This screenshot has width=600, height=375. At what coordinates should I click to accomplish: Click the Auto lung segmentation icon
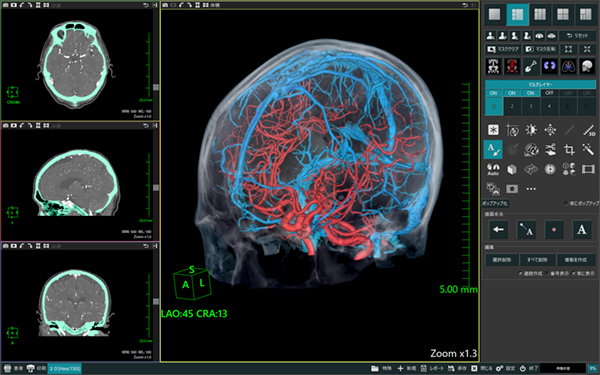click(x=493, y=169)
